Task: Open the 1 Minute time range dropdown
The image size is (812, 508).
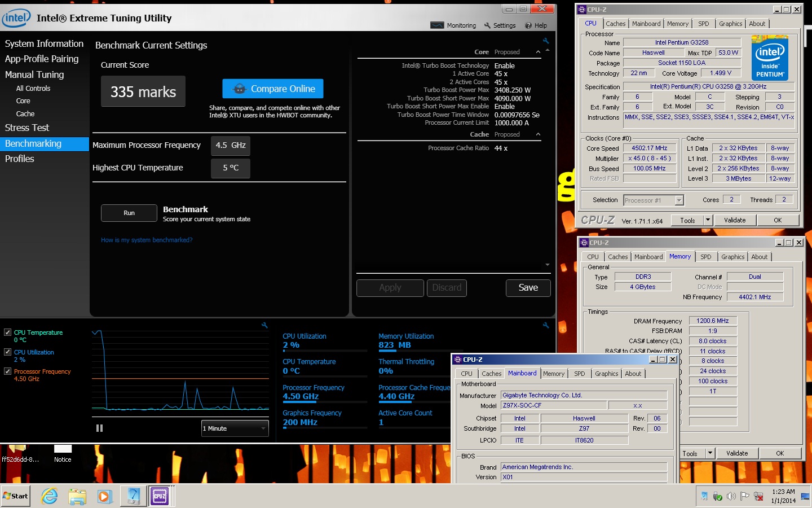Action: [235, 428]
